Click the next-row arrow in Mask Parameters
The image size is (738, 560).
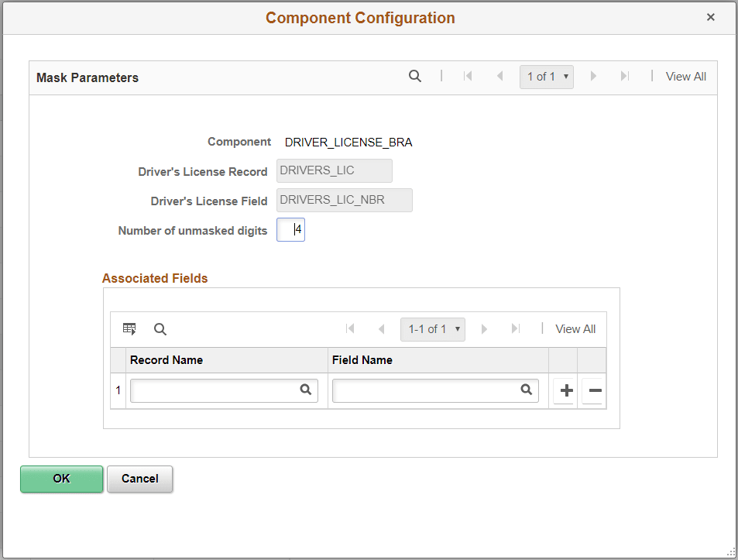coord(593,76)
